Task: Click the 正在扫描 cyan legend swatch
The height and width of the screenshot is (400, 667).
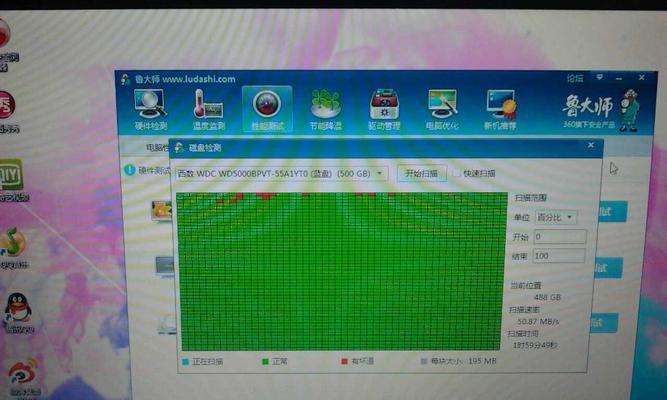Action: 185,362
